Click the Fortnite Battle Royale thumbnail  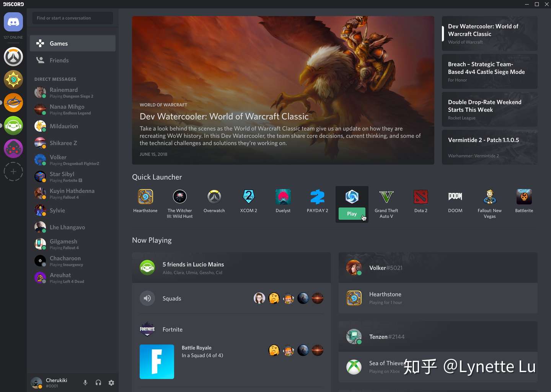click(x=157, y=362)
